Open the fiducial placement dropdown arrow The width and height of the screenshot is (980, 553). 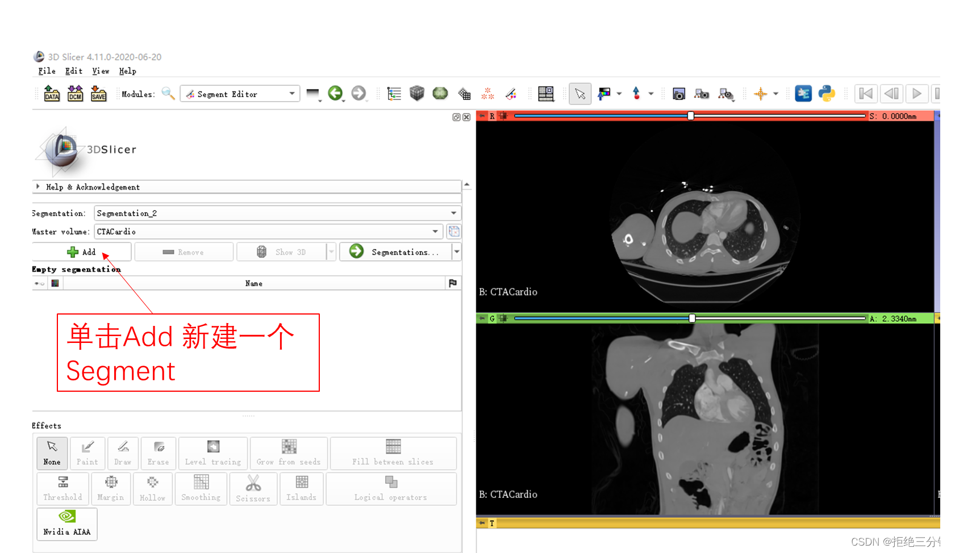[x=651, y=94]
